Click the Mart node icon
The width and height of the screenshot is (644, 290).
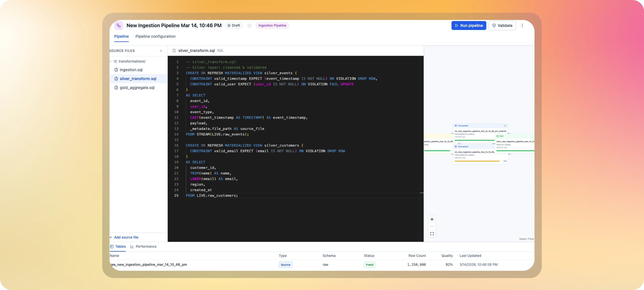pos(498,136)
